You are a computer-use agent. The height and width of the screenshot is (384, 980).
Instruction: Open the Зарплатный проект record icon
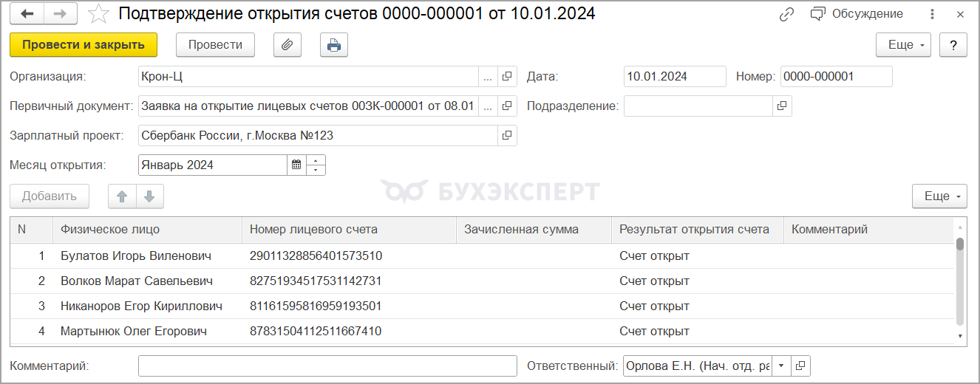pos(507,136)
